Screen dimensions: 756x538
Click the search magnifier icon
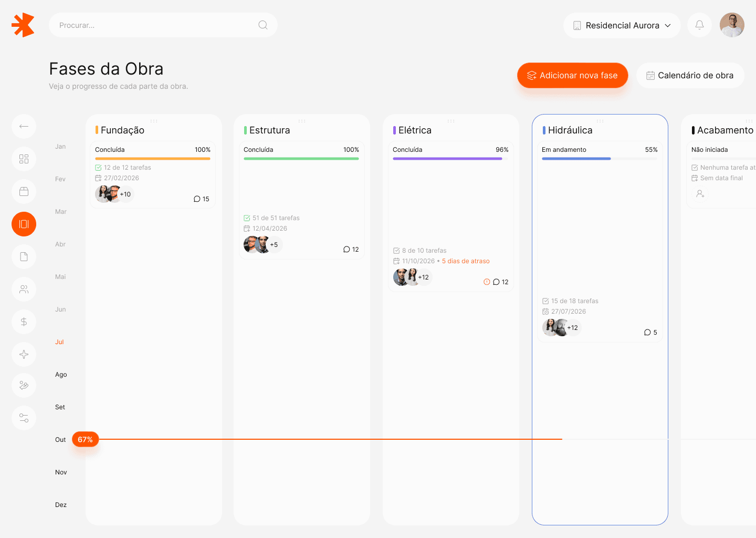click(263, 25)
